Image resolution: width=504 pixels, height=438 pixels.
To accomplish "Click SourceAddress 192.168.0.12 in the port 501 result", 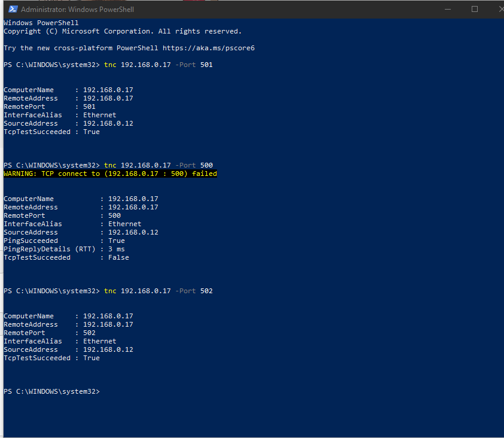I will pyautogui.click(x=68, y=123).
